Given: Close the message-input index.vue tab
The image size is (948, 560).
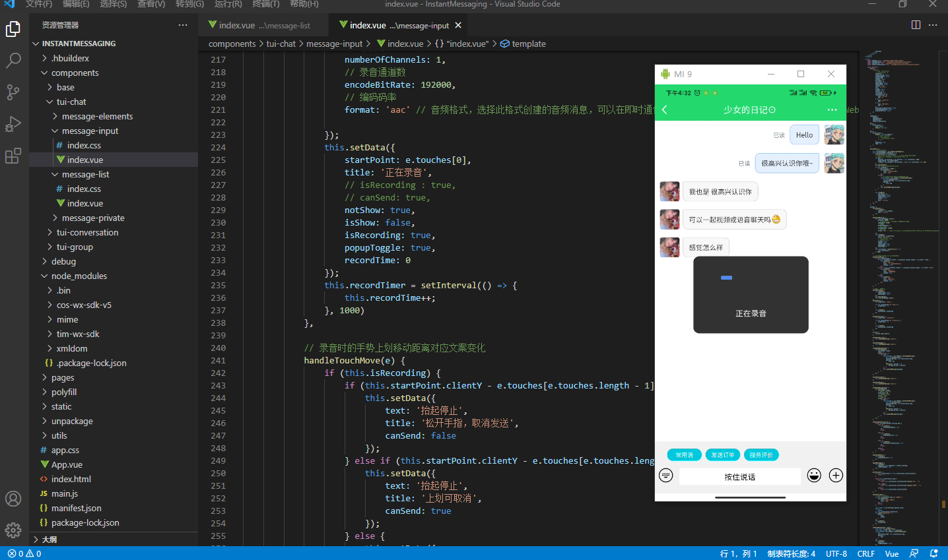Looking at the screenshot, I should click(x=458, y=25).
